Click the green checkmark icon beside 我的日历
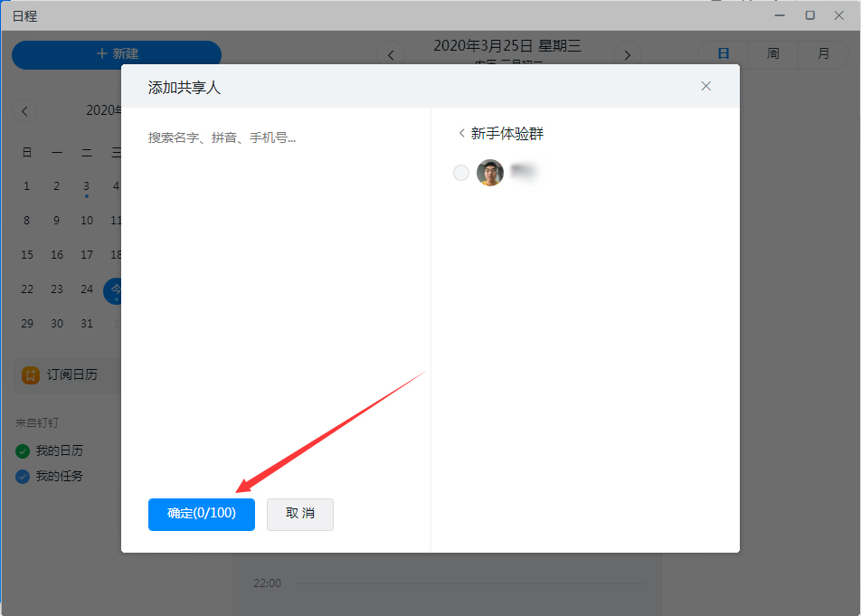The height and width of the screenshot is (616, 861). tap(22, 450)
